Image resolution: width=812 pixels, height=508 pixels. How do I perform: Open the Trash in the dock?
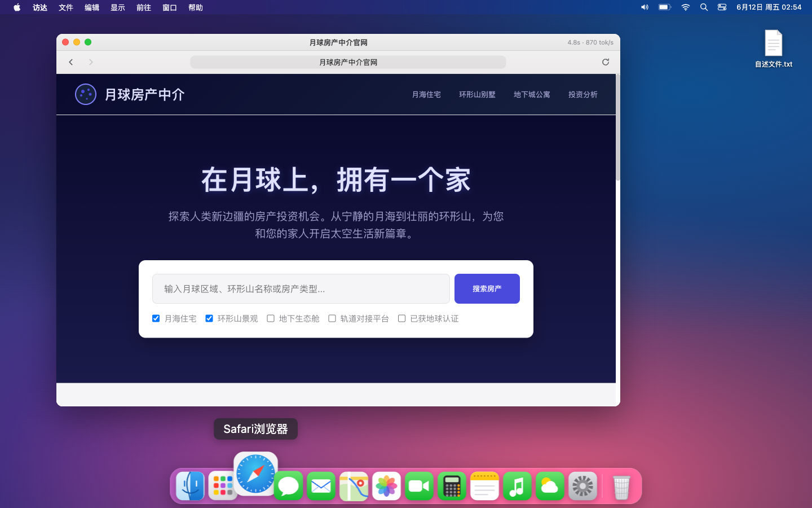pos(621,486)
